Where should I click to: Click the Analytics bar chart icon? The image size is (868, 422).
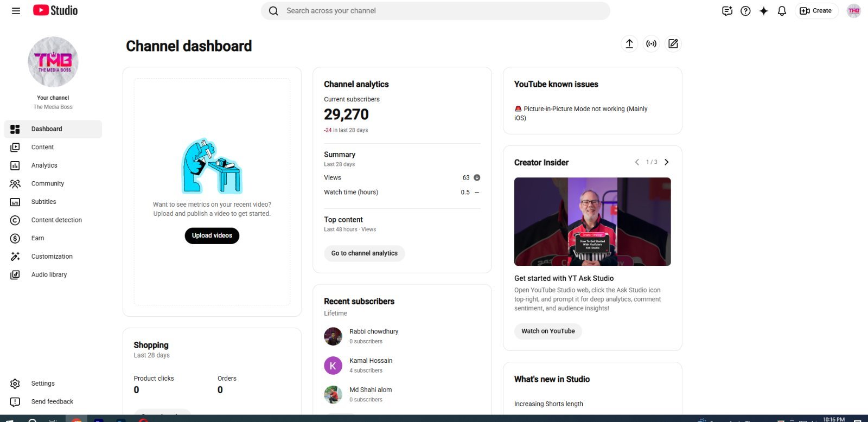15,165
